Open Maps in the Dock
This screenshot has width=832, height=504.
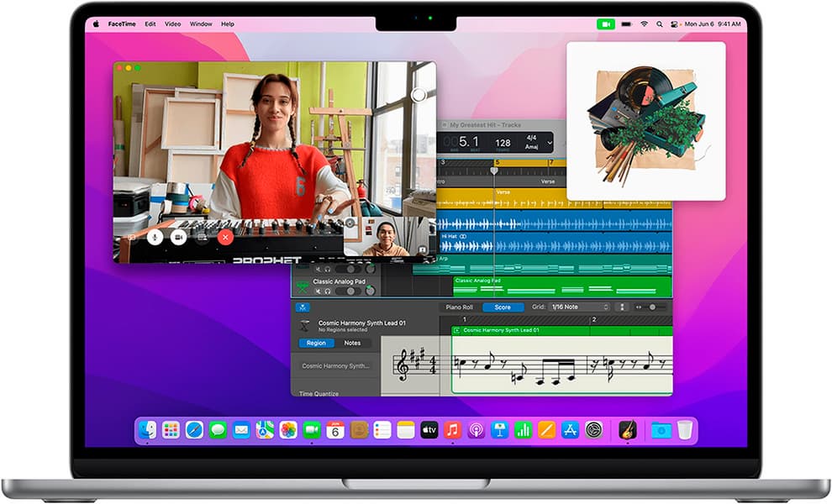tap(265, 430)
